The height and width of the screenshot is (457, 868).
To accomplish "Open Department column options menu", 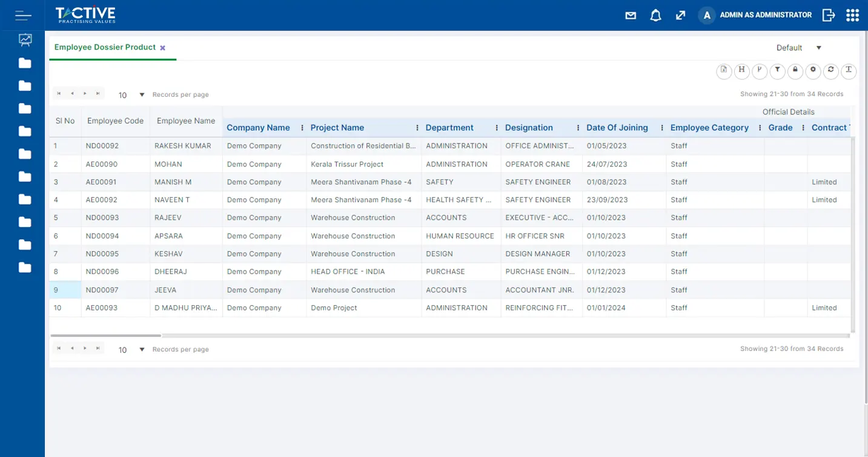I will (497, 128).
